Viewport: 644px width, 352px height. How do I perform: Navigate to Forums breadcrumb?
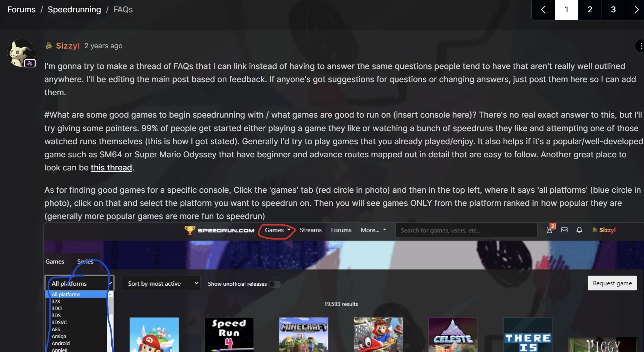pos(21,10)
